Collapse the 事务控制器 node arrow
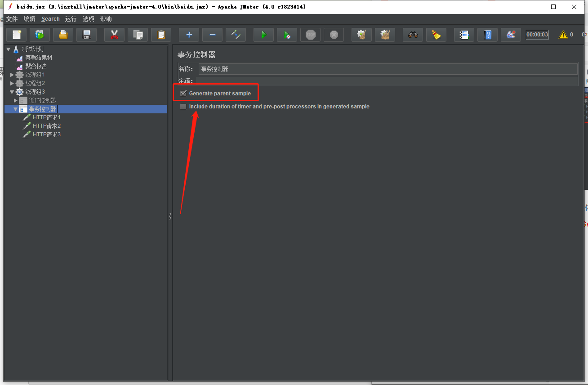This screenshot has width=588, height=385. pyautogui.click(x=16, y=109)
